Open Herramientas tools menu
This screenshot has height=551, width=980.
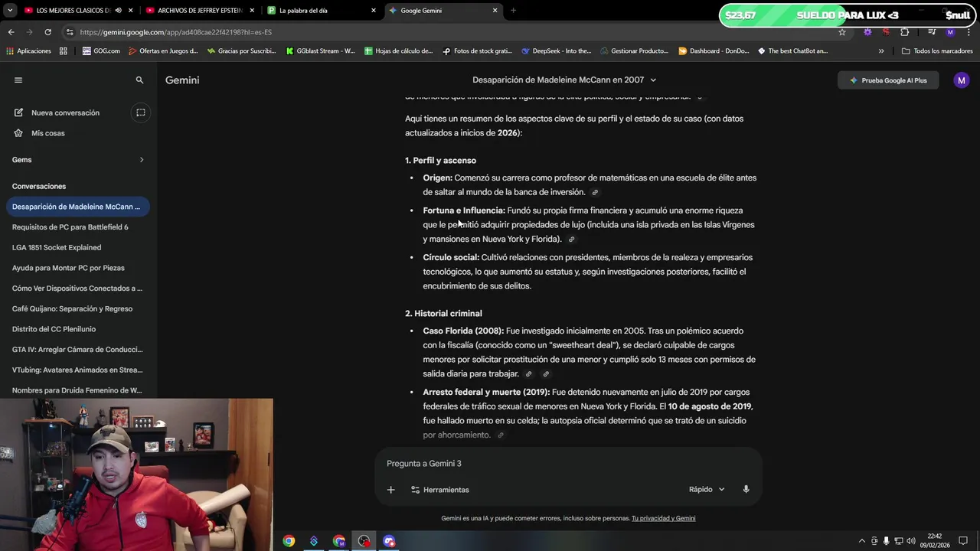[440, 490]
